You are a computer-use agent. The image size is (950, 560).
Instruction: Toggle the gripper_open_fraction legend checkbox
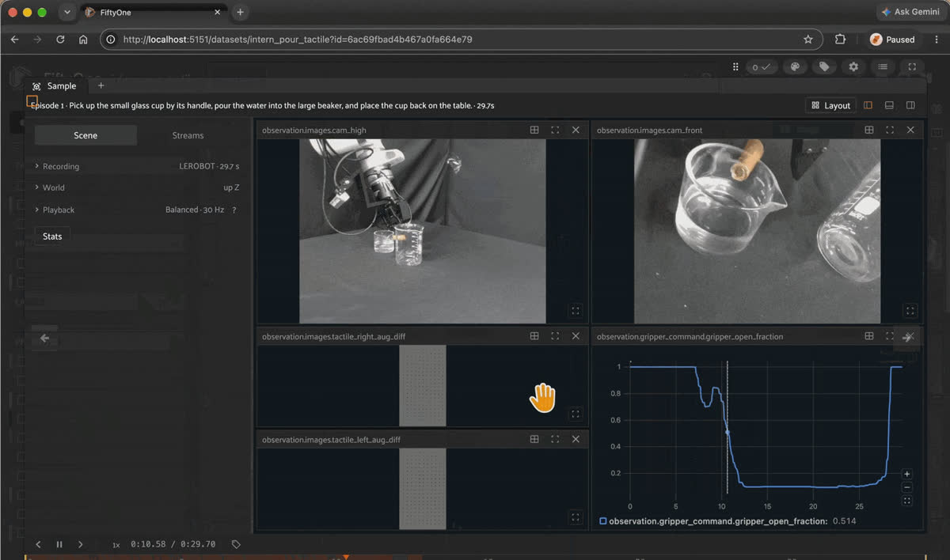tap(603, 521)
